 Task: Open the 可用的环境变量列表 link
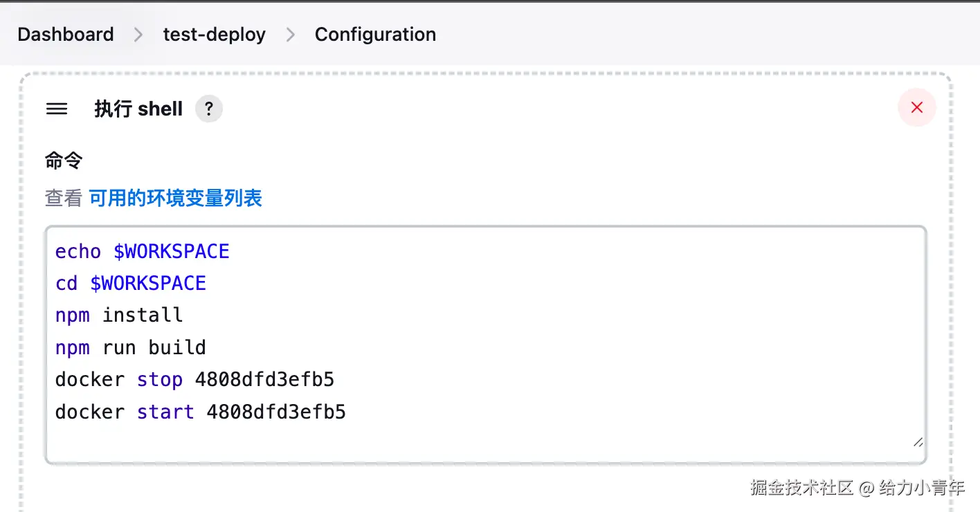(x=176, y=199)
